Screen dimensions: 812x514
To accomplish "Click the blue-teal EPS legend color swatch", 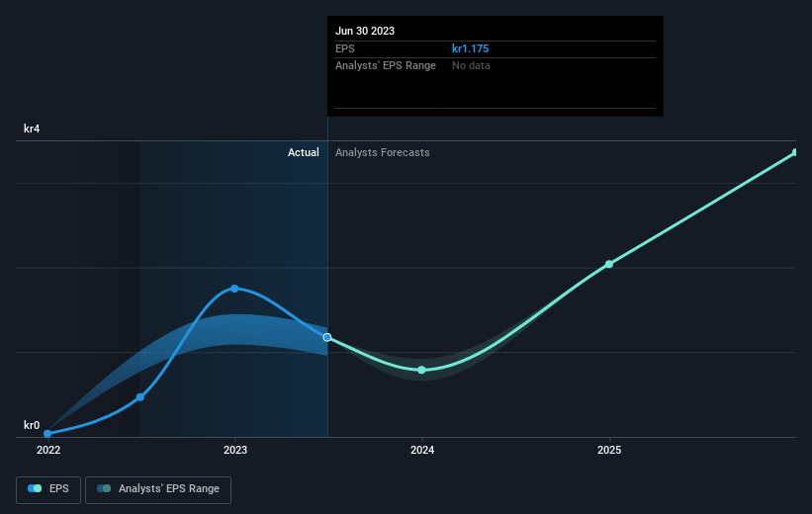I will 35,488.
